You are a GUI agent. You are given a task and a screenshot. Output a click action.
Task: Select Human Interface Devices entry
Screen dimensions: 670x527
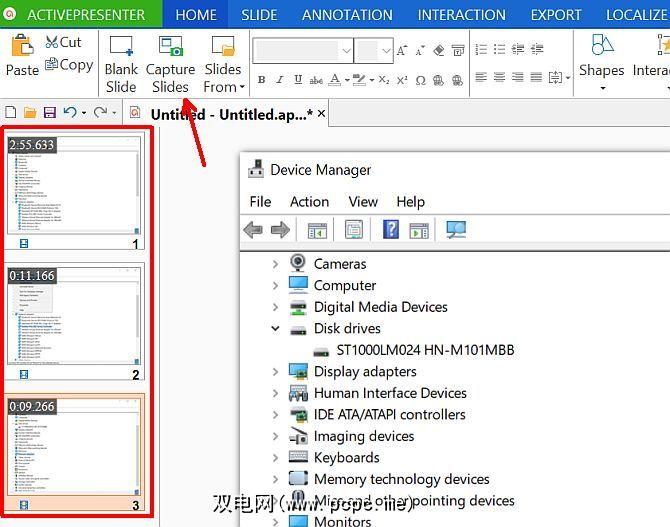[378, 393]
